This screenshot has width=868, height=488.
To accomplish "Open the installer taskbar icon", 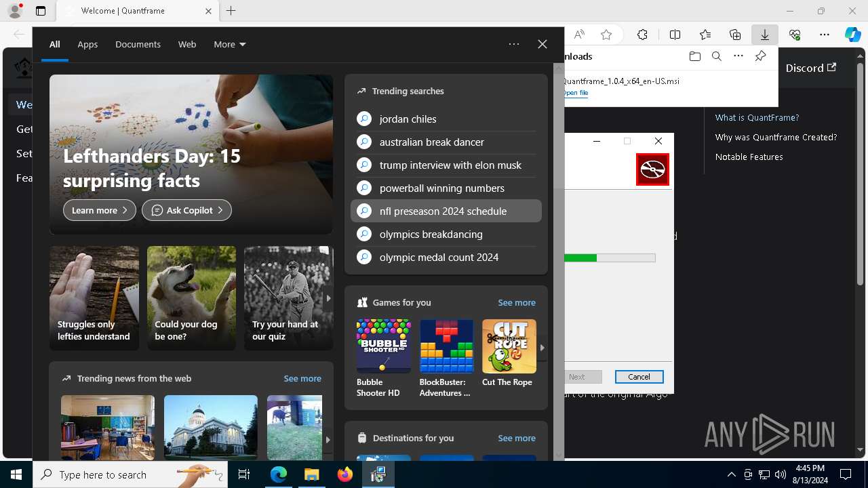I will tap(378, 474).
